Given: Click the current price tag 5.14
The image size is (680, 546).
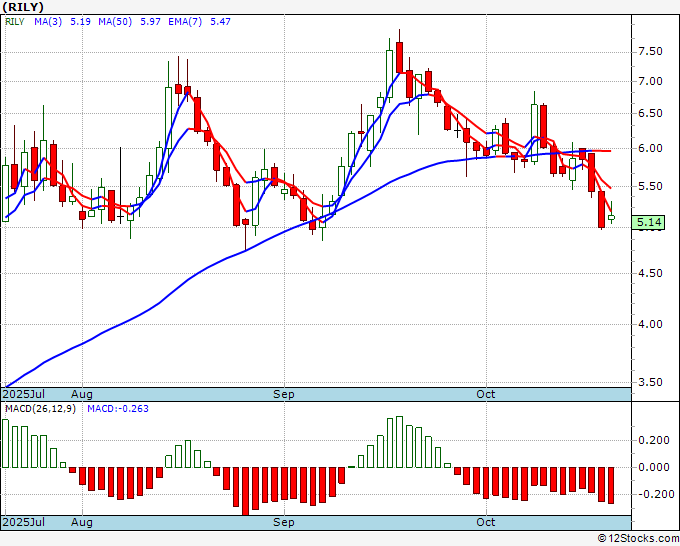Looking at the screenshot, I should [648, 222].
